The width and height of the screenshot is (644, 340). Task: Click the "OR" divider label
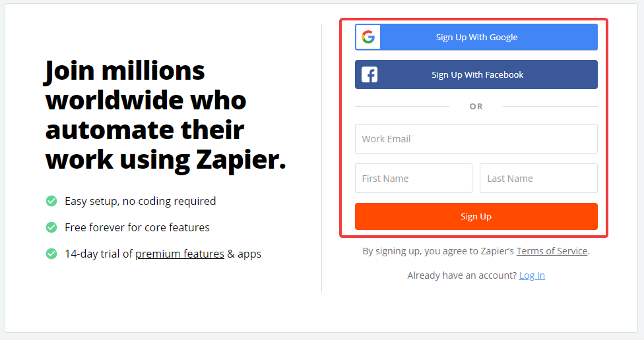tap(476, 107)
